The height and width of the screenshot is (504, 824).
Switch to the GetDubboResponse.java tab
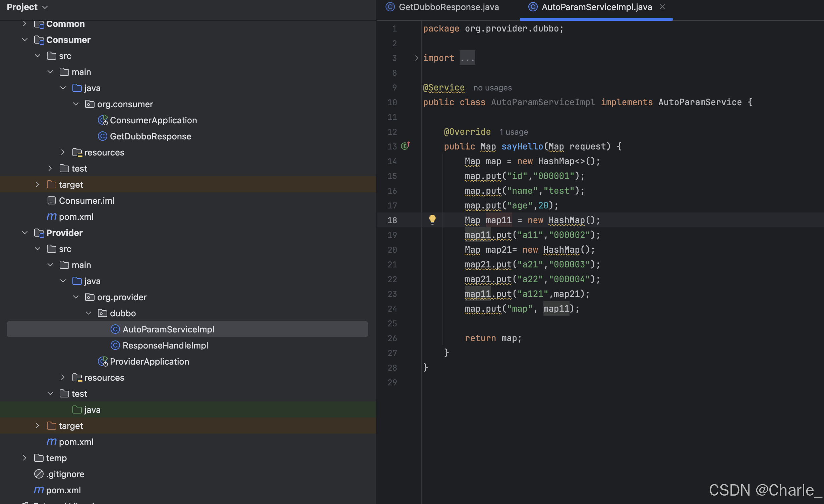(448, 7)
